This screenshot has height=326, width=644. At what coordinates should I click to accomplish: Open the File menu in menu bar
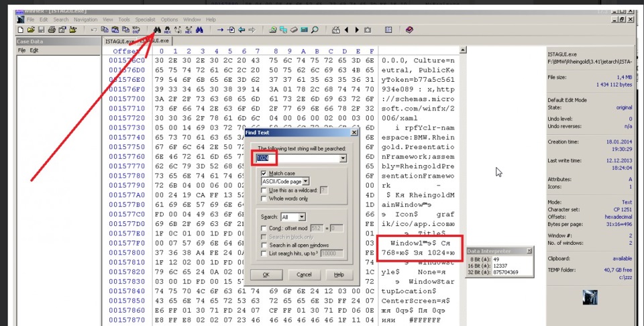[30, 19]
